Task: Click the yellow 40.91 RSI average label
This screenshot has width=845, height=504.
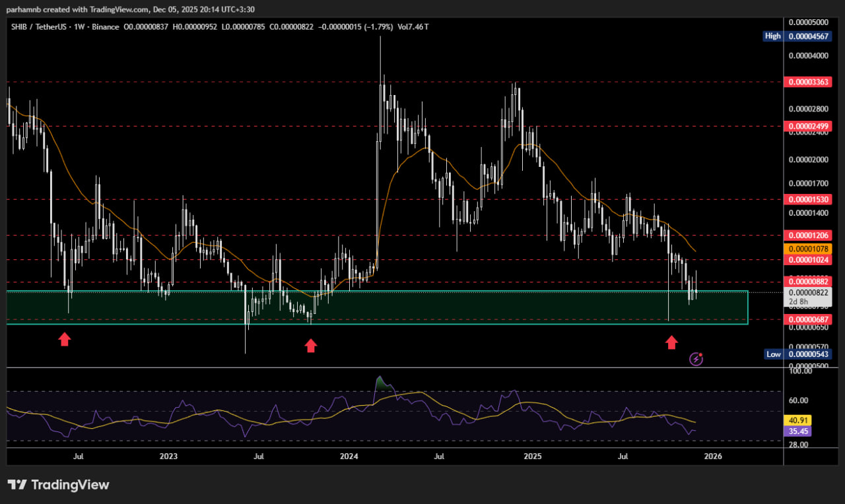Action: [797, 420]
